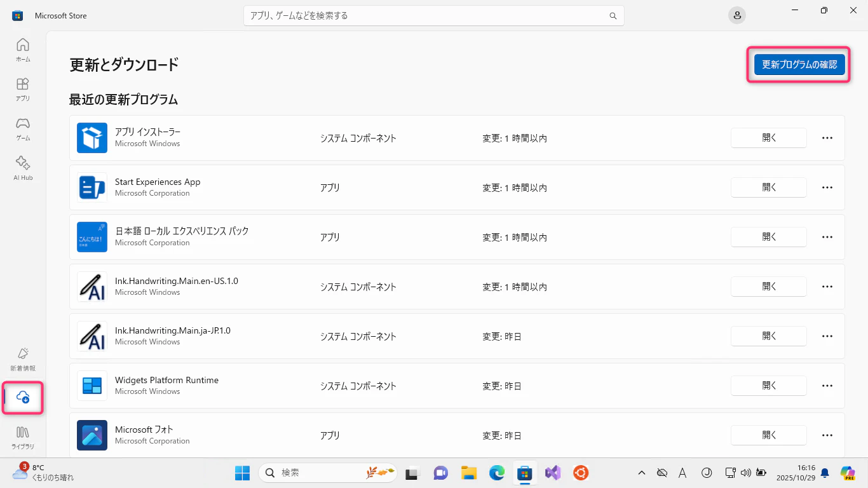Click 開く for Start Experiences App
This screenshot has height=488, width=868.
[769, 187]
